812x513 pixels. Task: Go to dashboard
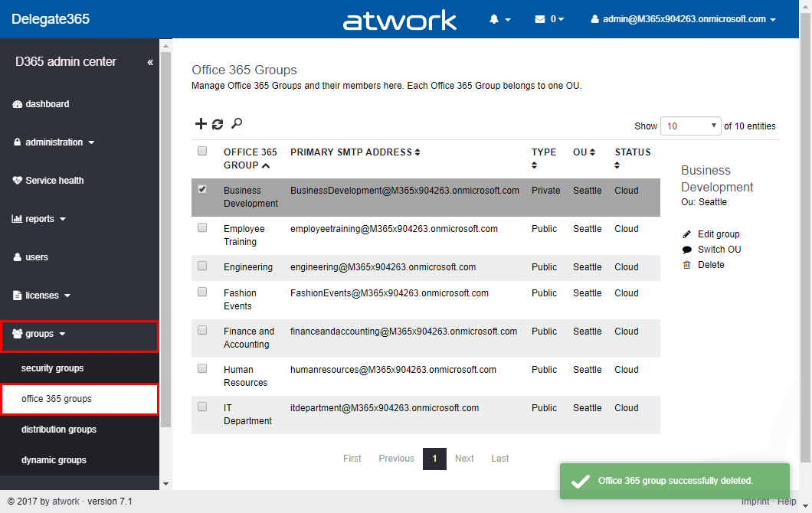pos(47,104)
